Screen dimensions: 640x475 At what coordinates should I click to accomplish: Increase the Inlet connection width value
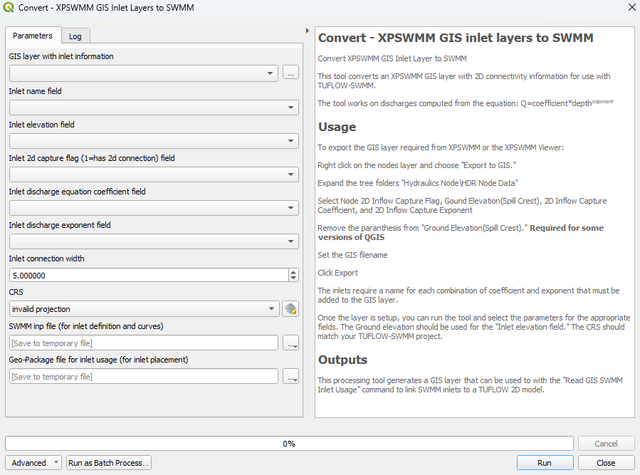click(293, 272)
